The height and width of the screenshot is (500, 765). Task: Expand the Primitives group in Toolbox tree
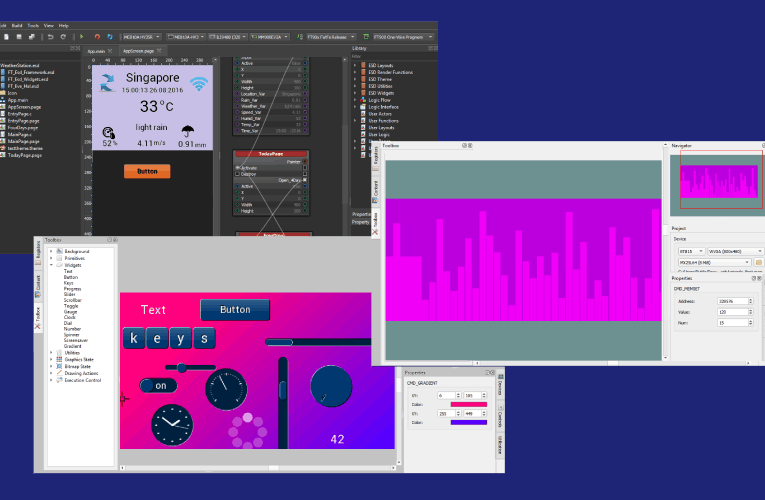tap(51, 258)
